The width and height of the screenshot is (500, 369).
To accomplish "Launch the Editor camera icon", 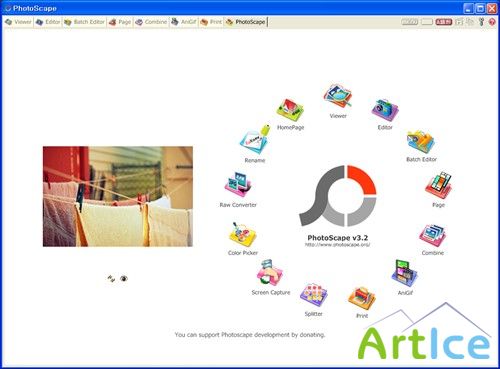I will tap(385, 110).
